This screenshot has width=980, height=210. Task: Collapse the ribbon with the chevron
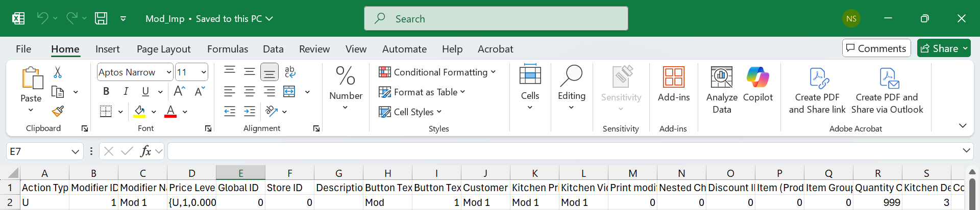pos(963,125)
